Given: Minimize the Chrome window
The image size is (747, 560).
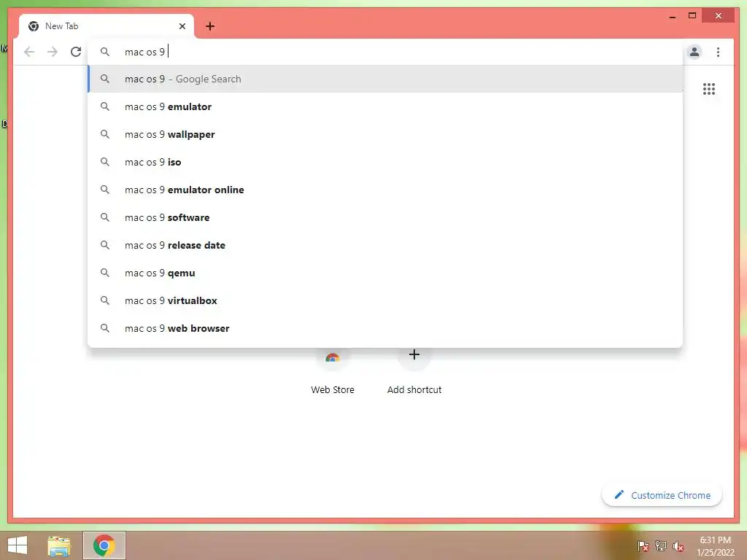Looking at the screenshot, I should pos(673,16).
